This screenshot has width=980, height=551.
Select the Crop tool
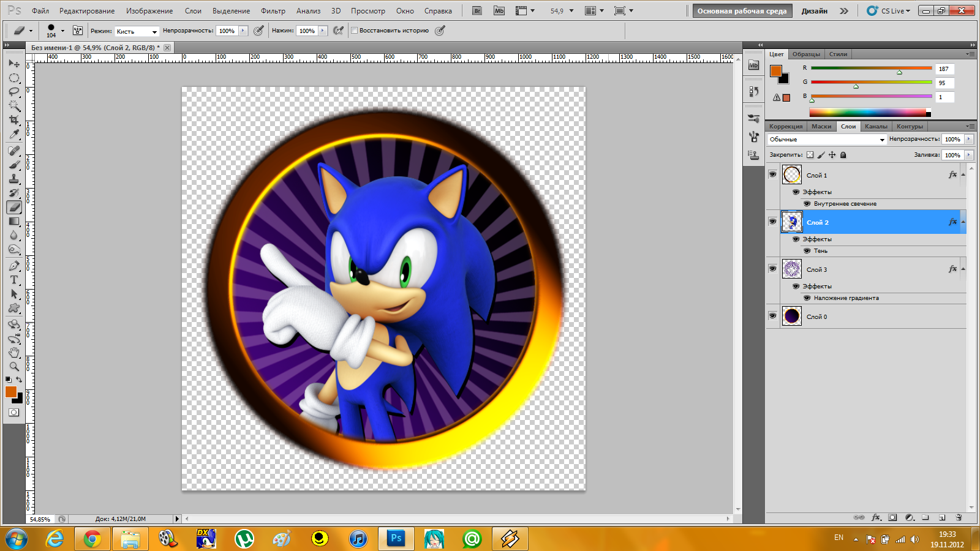pyautogui.click(x=14, y=120)
